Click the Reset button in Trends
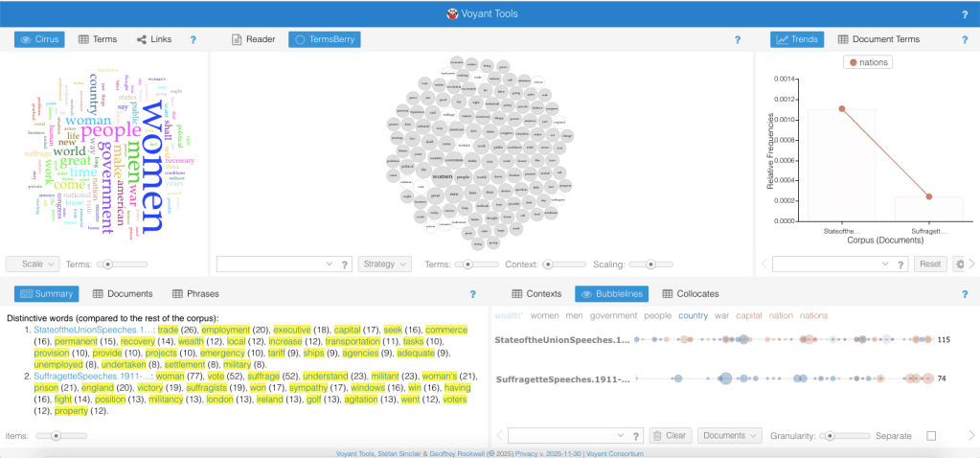 pos(930,263)
